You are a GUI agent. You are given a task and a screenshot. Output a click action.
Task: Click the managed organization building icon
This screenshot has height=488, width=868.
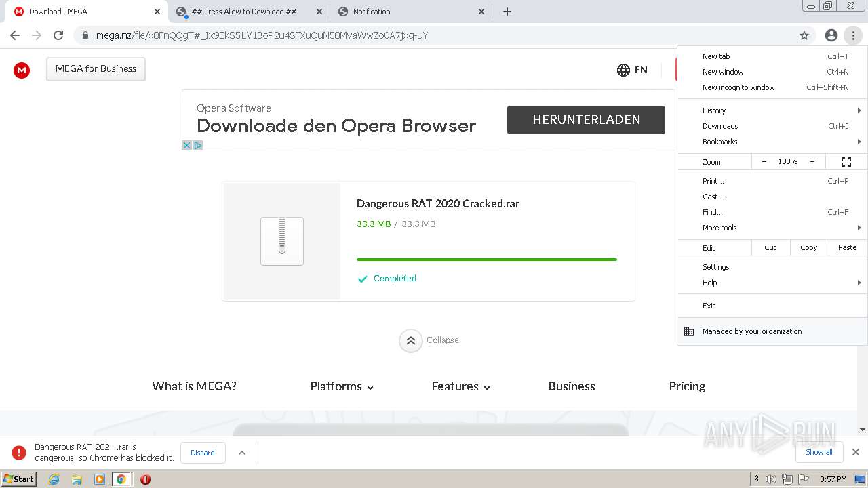[689, 331]
